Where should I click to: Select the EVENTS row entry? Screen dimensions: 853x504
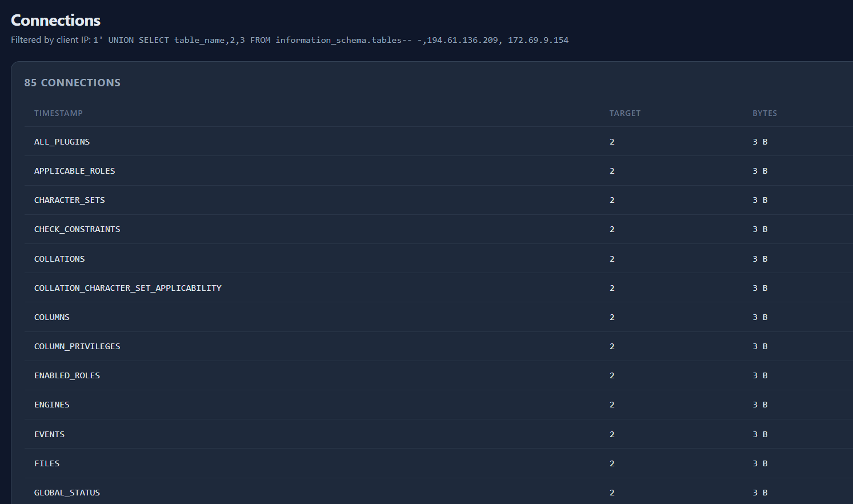(49, 434)
